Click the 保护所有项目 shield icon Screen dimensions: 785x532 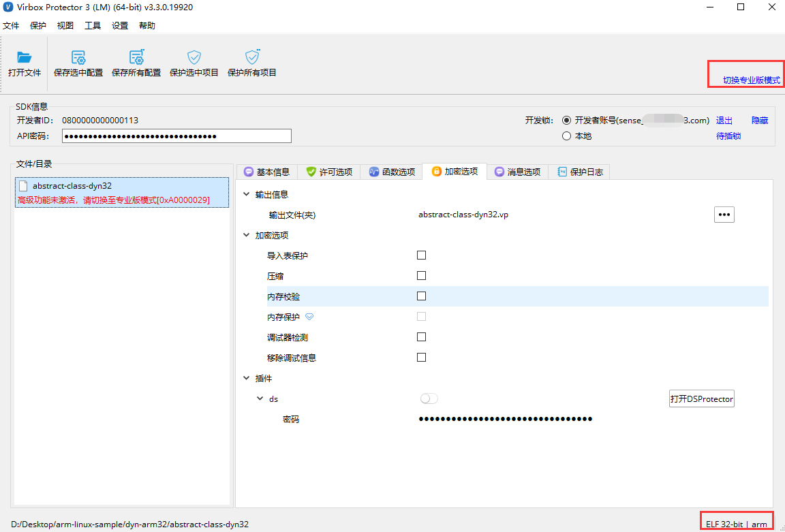click(252, 57)
